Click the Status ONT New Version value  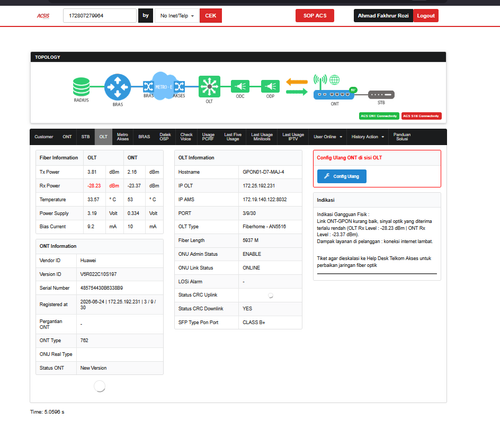[93, 368]
